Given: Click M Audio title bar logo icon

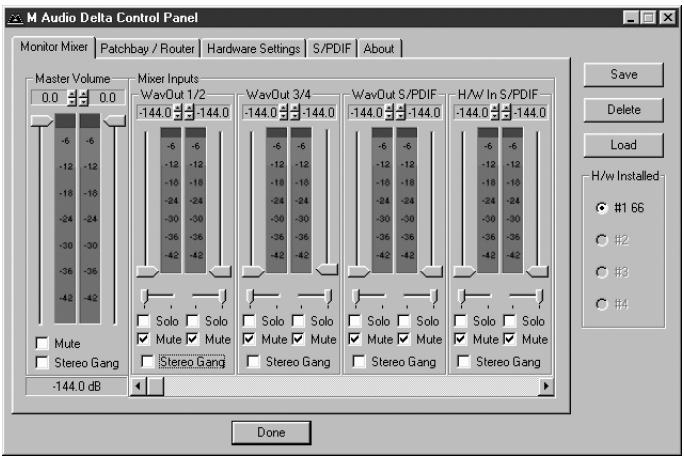Looking at the screenshot, I should (15, 18).
